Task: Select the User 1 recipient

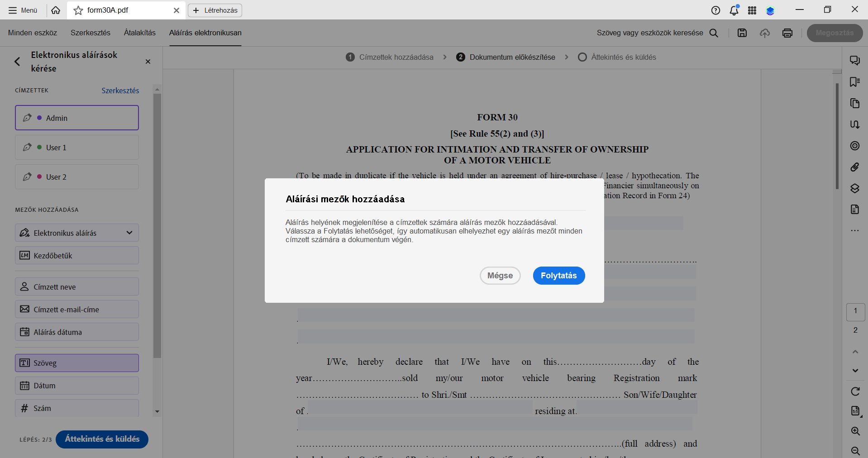Action: click(77, 147)
